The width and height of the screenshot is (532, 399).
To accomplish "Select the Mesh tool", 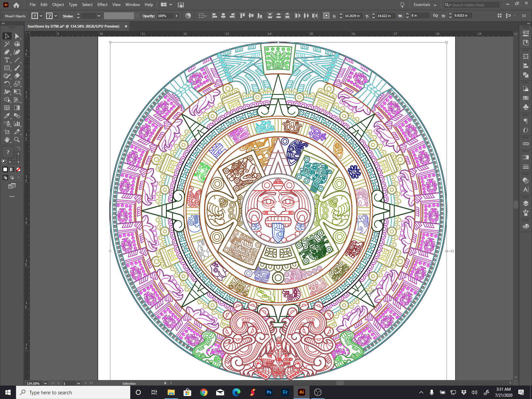I will (x=7, y=108).
